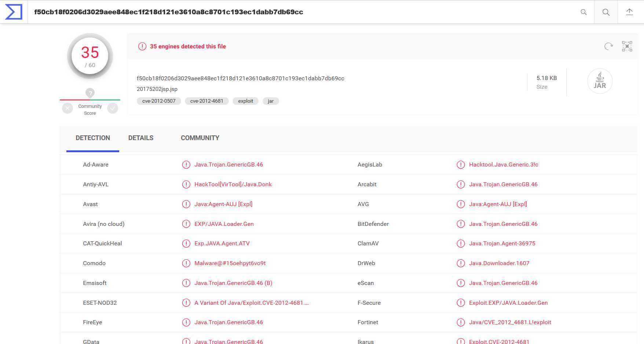
Task: Click the cve-2012-0507 tag
Action: click(159, 101)
